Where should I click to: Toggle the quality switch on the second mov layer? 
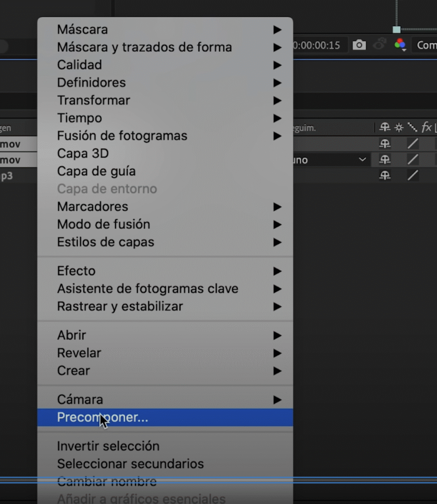click(x=412, y=159)
